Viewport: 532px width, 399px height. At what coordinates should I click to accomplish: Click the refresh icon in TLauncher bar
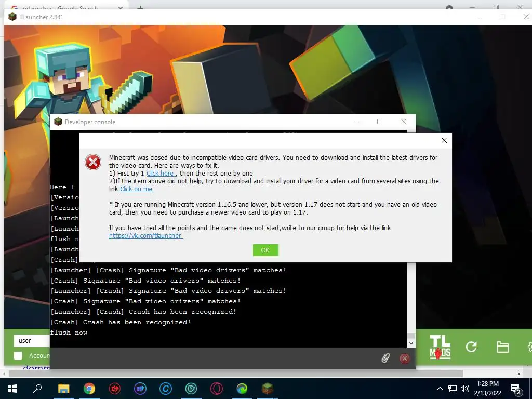pos(471,347)
